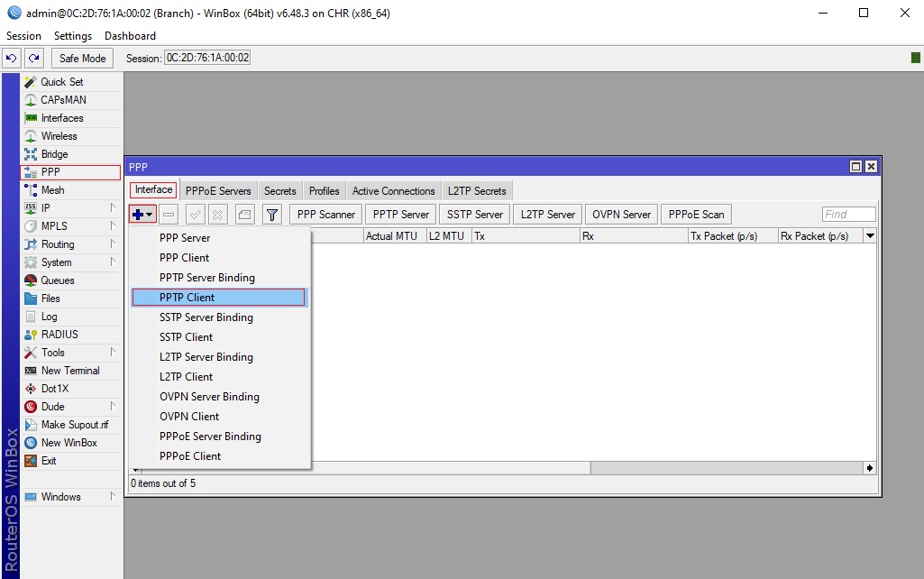
Task: Toggle the Safe Mode button
Action: pos(82,58)
